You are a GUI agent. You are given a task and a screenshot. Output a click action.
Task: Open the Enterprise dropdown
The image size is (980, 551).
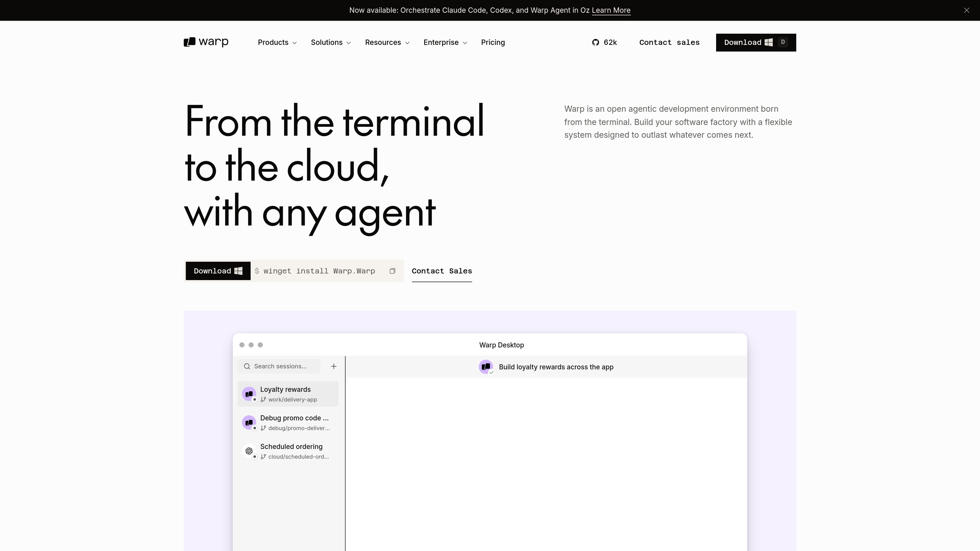pos(445,43)
